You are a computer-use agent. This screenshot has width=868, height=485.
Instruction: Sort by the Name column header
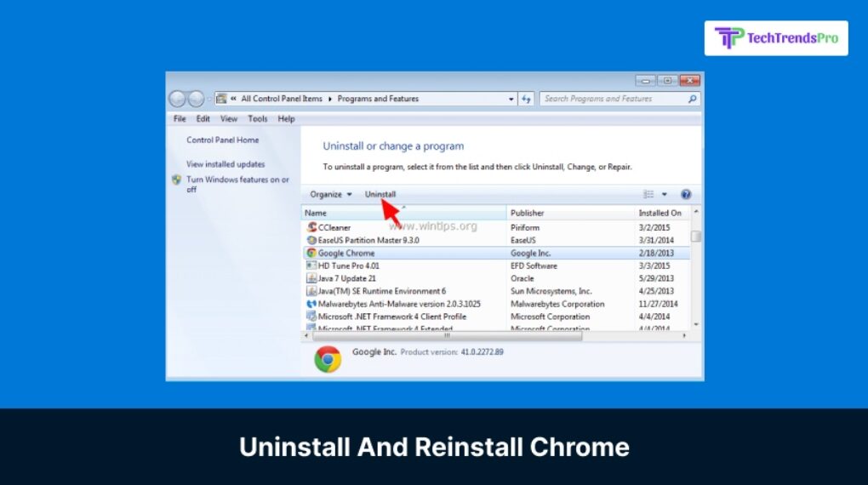click(403, 213)
